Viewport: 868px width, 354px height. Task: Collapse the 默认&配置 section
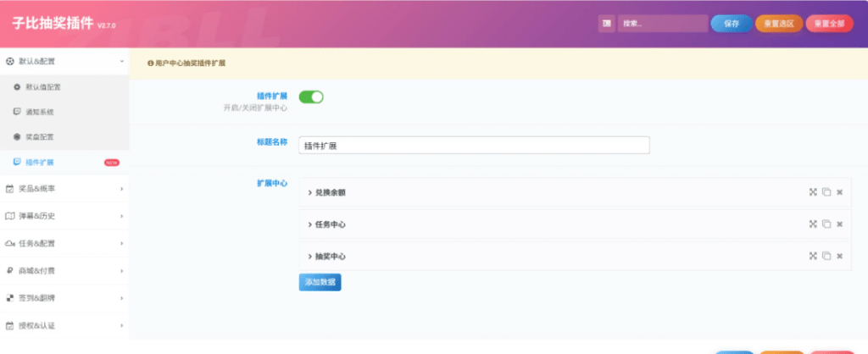pos(122,61)
